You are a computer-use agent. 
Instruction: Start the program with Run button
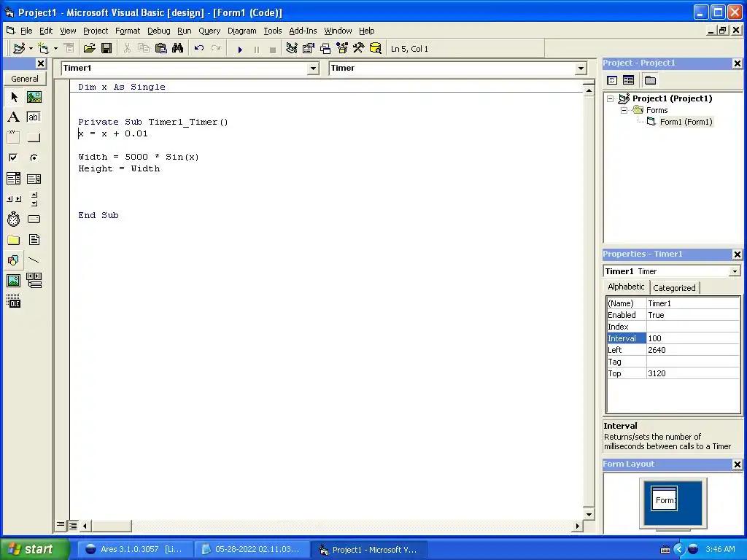240,49
